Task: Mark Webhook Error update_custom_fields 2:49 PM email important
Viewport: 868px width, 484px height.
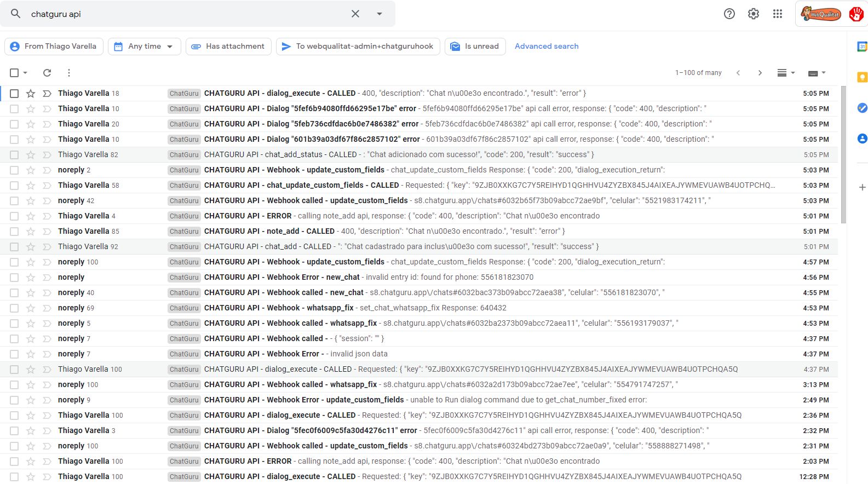Action: 47,400
